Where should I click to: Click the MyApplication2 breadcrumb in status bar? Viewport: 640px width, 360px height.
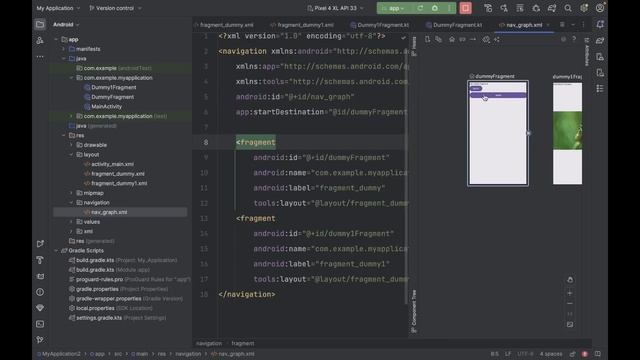(x=59, y=354)
